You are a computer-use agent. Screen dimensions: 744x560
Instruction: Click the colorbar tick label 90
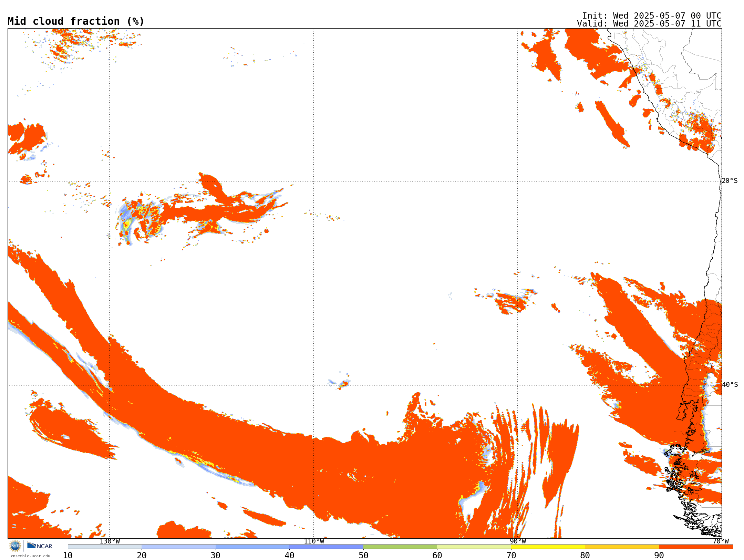pyautogui.click(x=659, y=556)
